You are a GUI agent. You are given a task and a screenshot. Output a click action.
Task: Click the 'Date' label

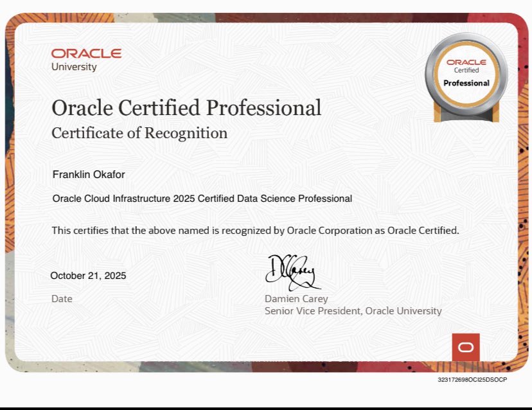point(62,299)
